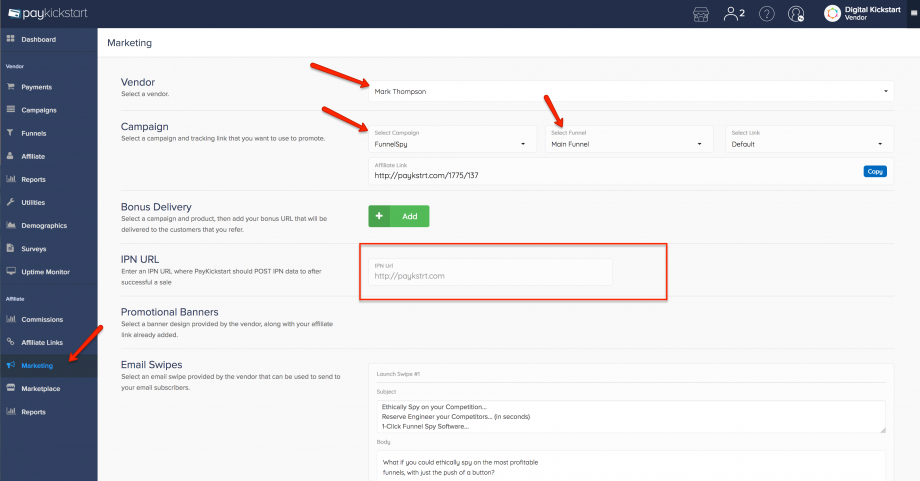Click the affiliate Reports chart icon at bottom

pyautogui.click(x=10, y=411)
